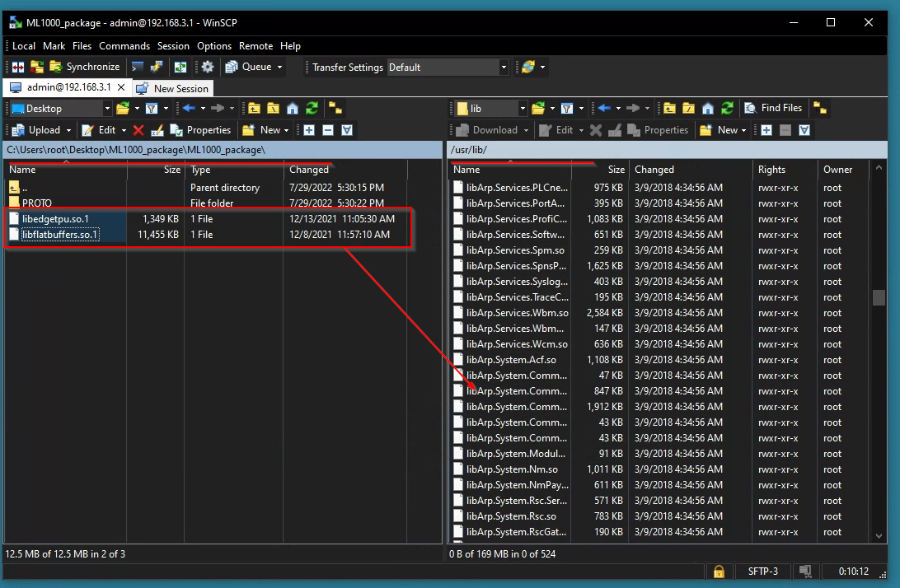Click local unselect files minus icon

tap(328, 130)
